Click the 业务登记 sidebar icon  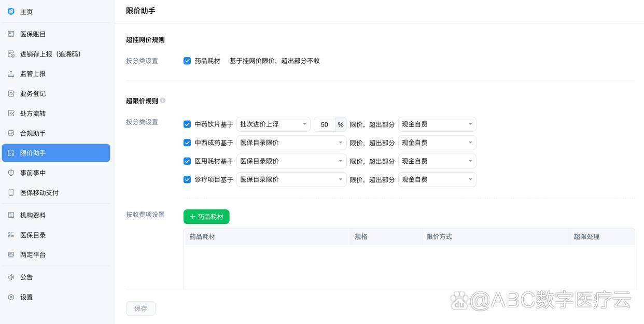(11, 93)
